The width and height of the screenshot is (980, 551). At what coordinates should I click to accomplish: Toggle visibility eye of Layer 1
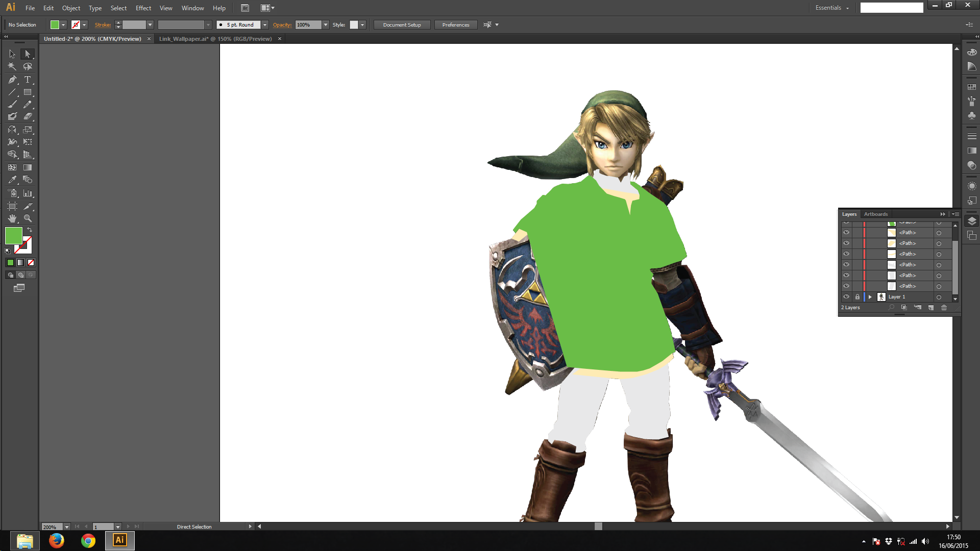tap(846, 297)
